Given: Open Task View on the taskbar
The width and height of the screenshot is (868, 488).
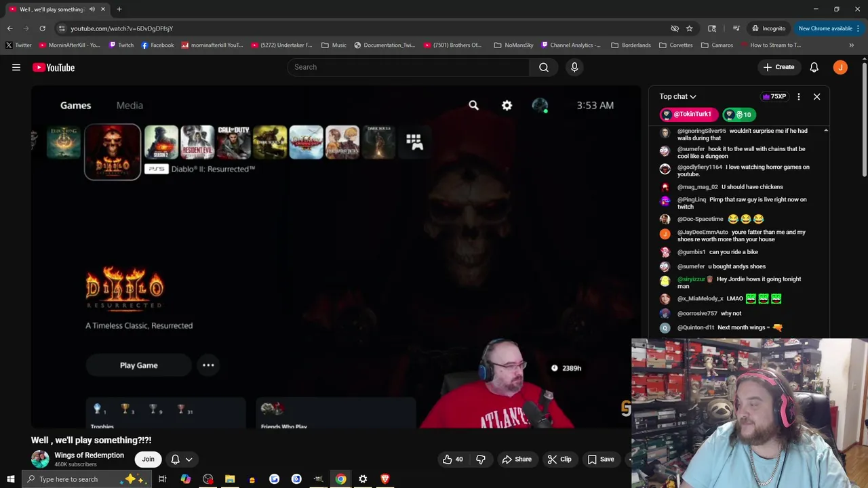Looking at the screenshot, I should coord(163,479).
